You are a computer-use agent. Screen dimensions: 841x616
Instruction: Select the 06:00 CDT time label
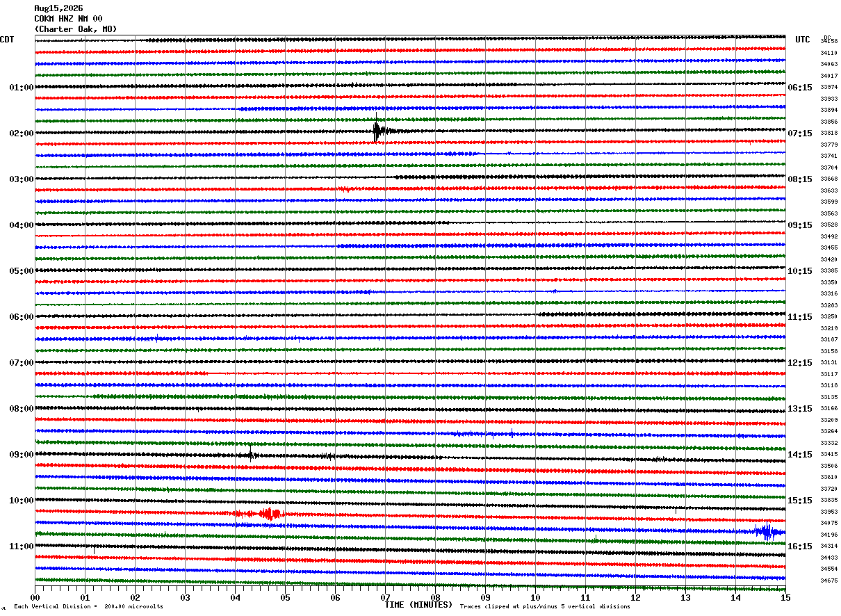pyautogui.click(x=21, y=317)
